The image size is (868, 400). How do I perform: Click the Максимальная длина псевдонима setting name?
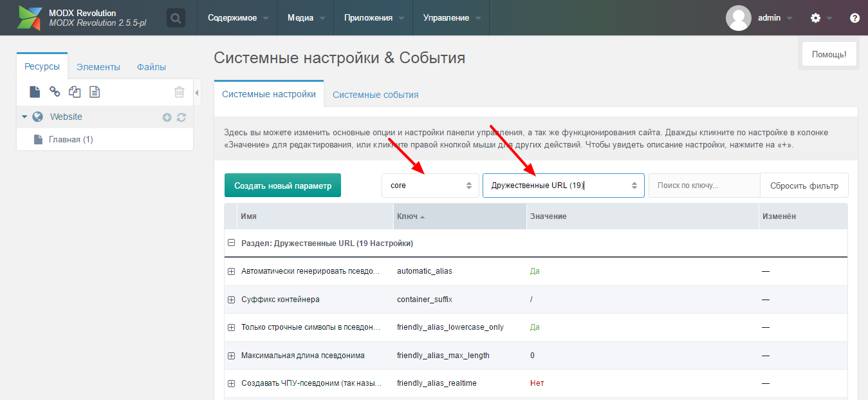(x=303, y=356)
